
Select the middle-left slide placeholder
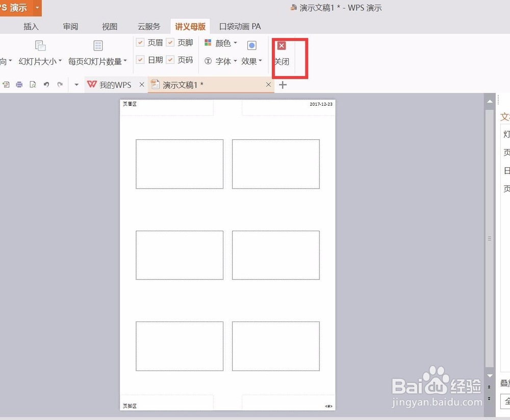(180, 255)
